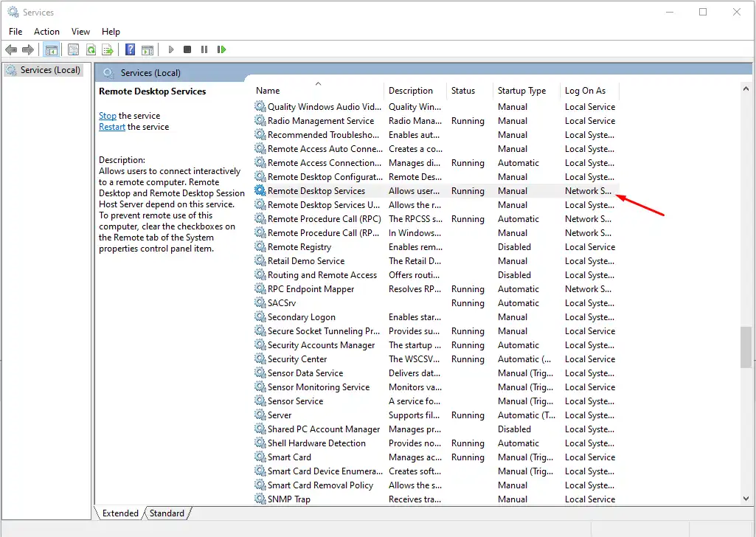Open the Action menu
The image size is (756, 537).
[x=46, y=32]
